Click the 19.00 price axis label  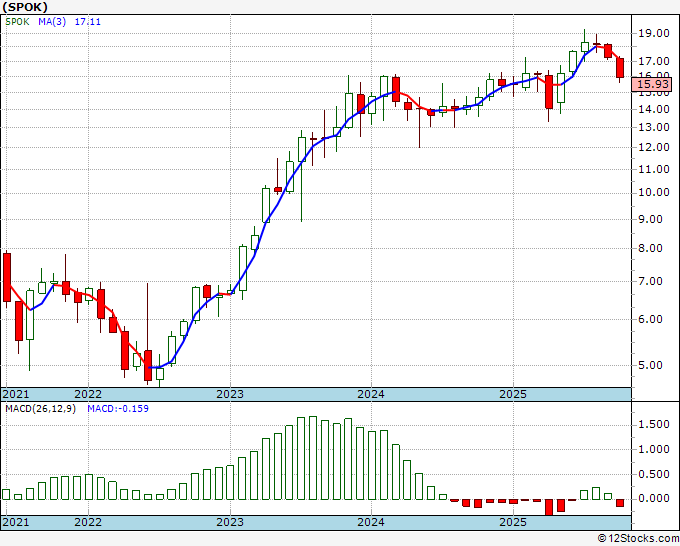pos(654,33)
